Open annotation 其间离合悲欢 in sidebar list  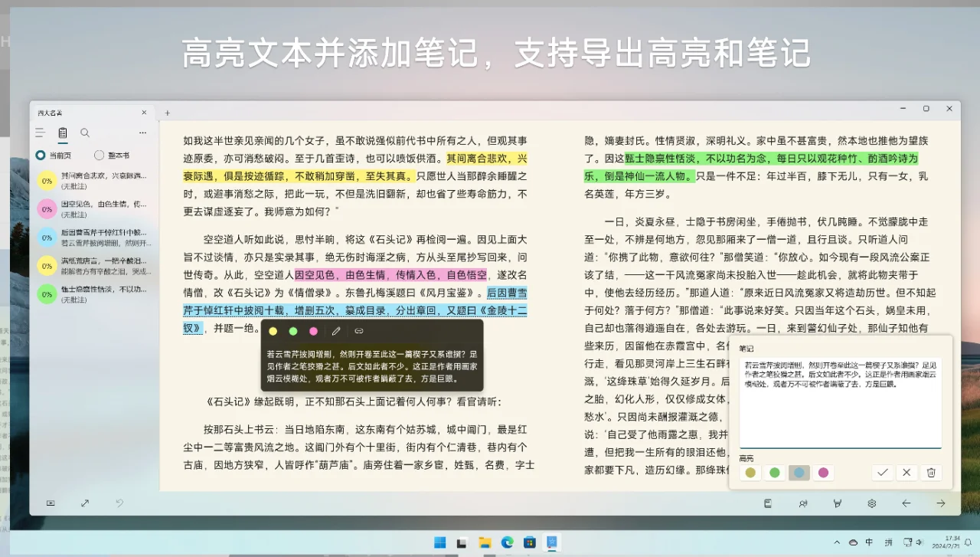click(x=95, y=180)
